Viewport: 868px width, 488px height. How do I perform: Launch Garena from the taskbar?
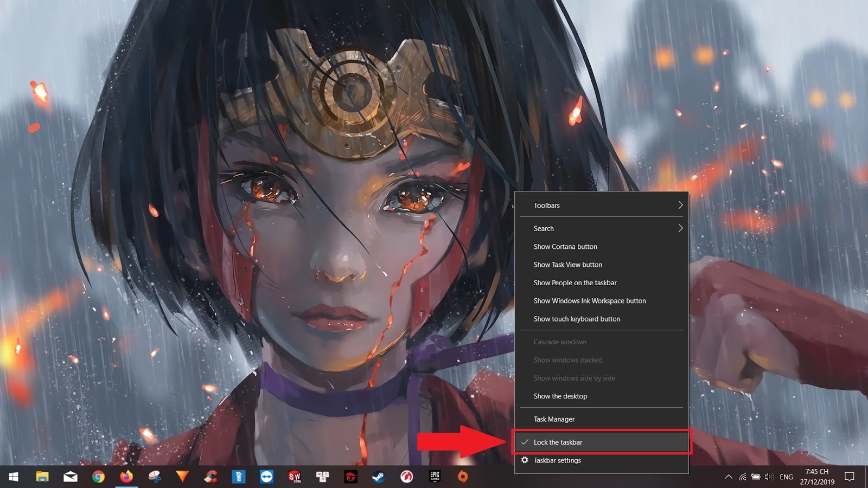[x=350, y=477]
